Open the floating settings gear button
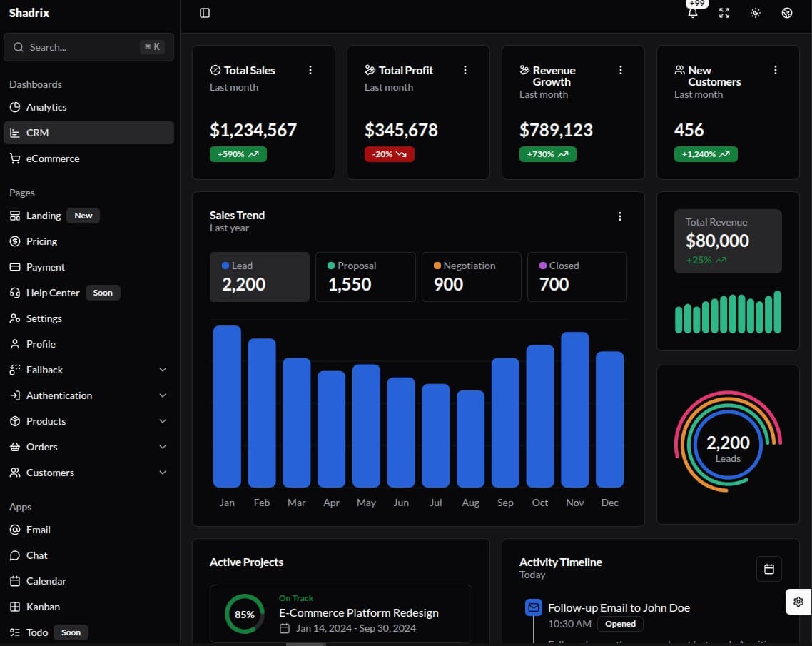 (x=798, y=602)
